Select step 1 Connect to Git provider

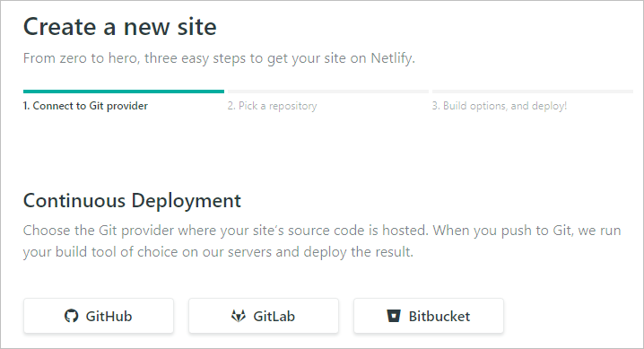[85, 106]
